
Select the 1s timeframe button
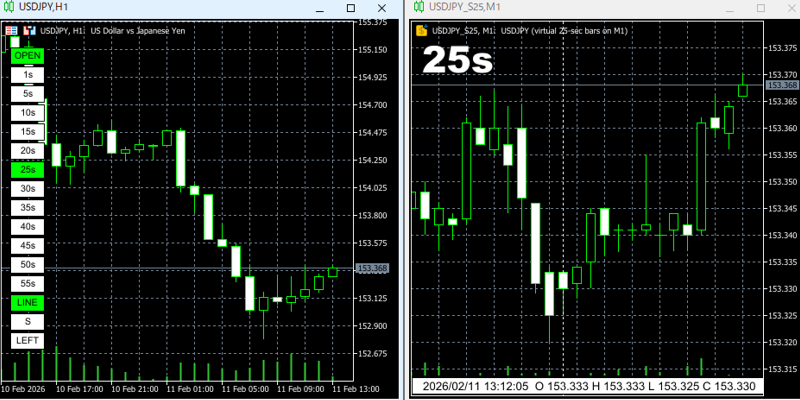tap(27, 75)
